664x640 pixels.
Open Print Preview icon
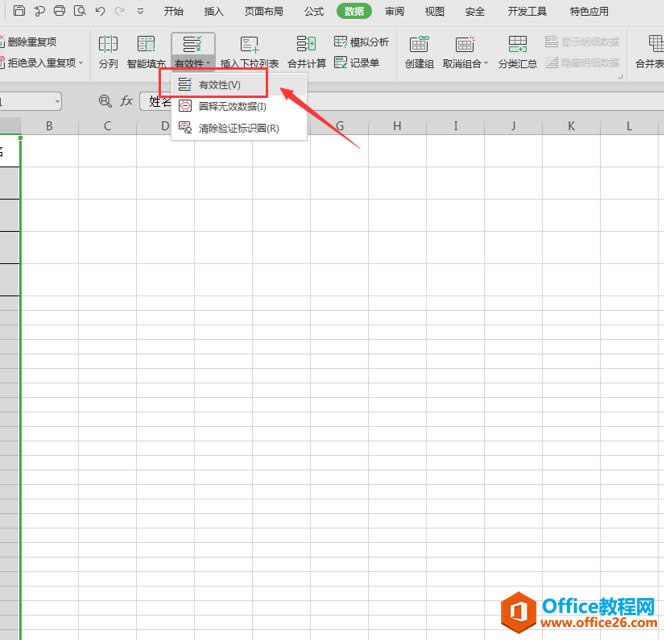pos(80,10)
